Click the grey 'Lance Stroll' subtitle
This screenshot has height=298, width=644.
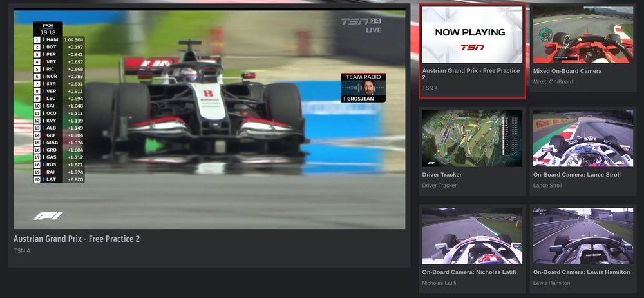coord(547,185)
